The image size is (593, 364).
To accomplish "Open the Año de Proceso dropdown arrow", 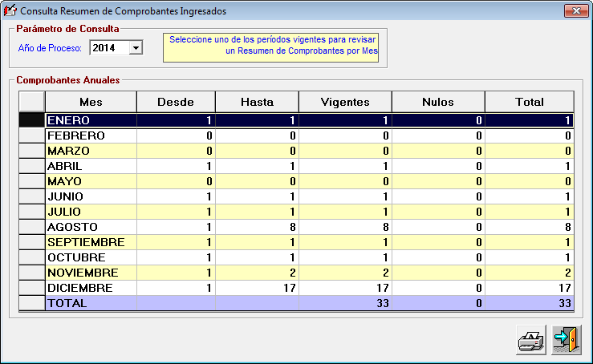I will tap(136, 48).
